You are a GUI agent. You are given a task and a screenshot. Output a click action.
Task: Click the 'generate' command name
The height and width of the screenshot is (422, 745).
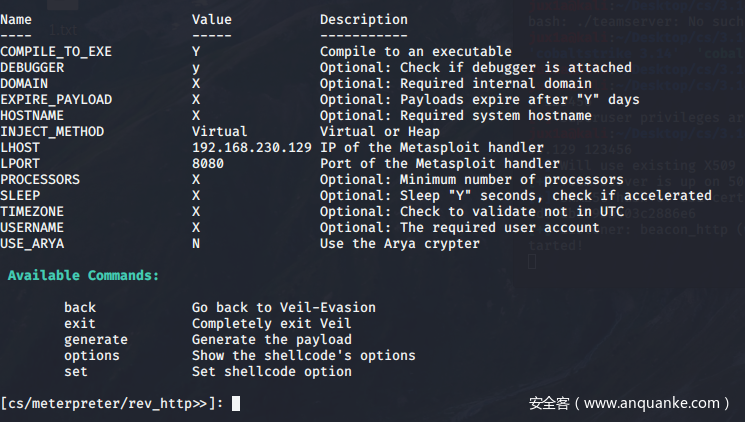tap(96, 340)
